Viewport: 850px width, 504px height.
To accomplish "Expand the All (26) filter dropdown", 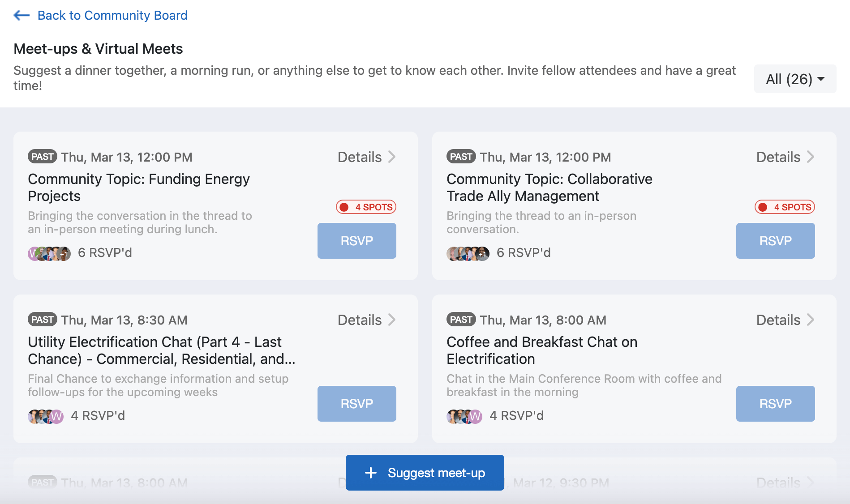I will [795, 79].
